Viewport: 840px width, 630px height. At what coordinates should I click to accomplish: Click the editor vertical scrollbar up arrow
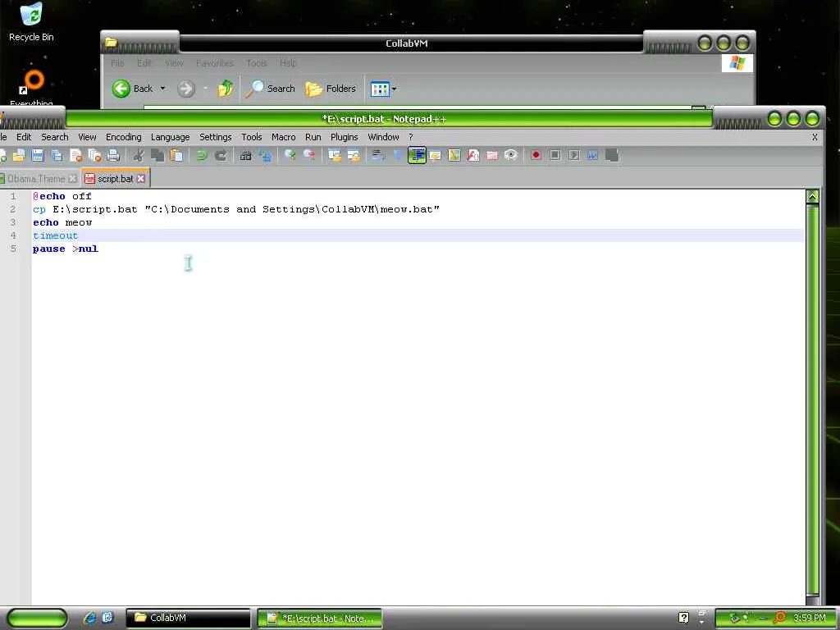(x=813, y=197)
